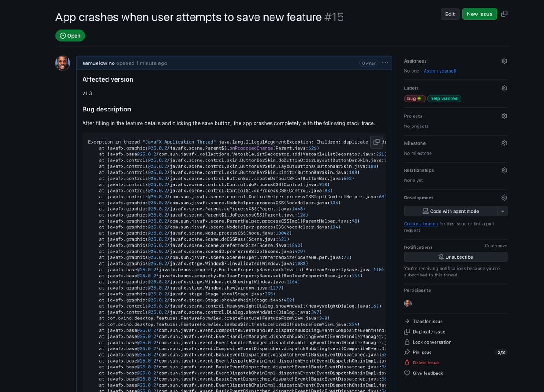Open the Relationships gear settings
The image size is (544, 392).
click(504, 170)
